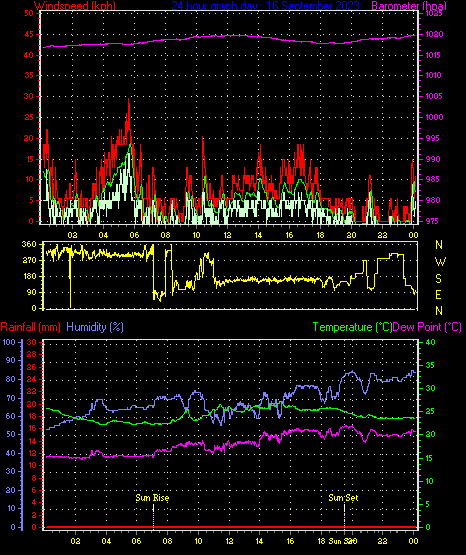This screenshot has height=555, width=466.
Task: Click the 180 wind direction axis value
Action: [29, 276]
